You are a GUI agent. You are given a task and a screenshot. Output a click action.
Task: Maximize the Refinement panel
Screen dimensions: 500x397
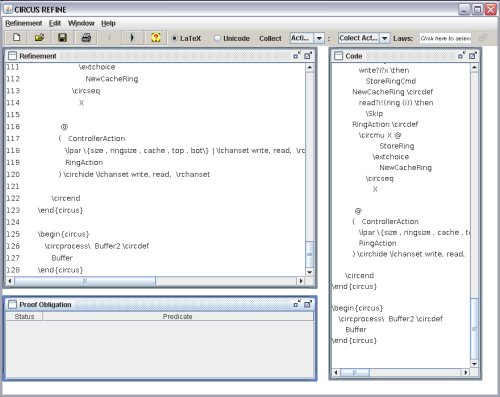click(x=308, y=55)
